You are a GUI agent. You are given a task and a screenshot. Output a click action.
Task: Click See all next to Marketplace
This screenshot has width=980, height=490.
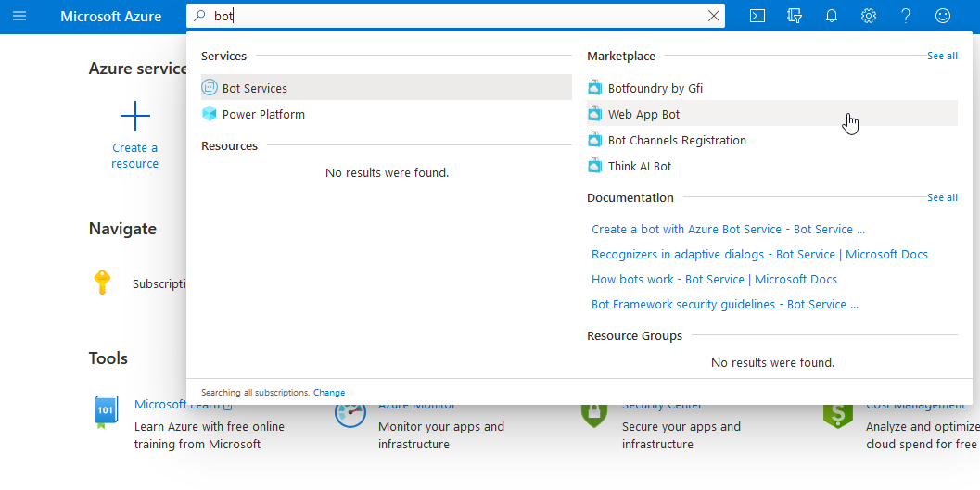[942, 56]
